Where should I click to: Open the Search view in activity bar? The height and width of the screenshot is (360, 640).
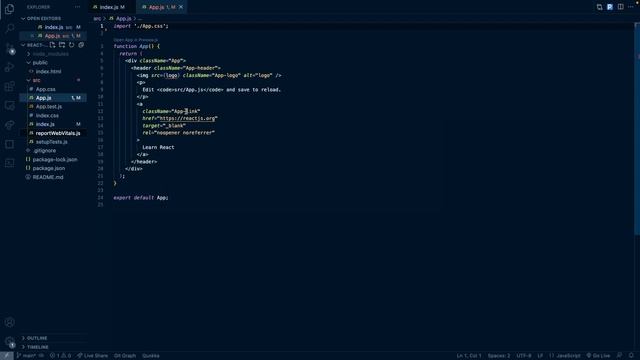click(9, 28)
